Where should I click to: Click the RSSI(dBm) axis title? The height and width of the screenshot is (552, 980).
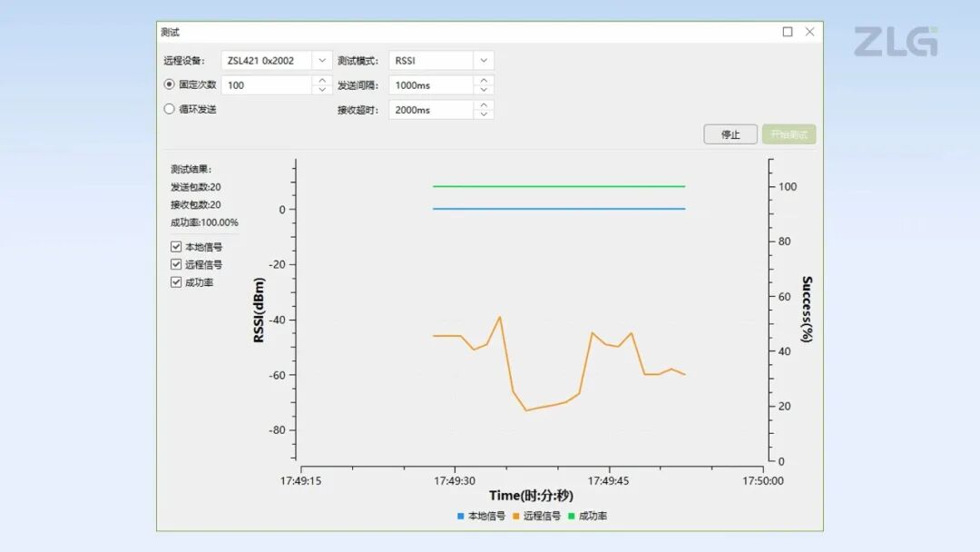click(x=259, y=310)
